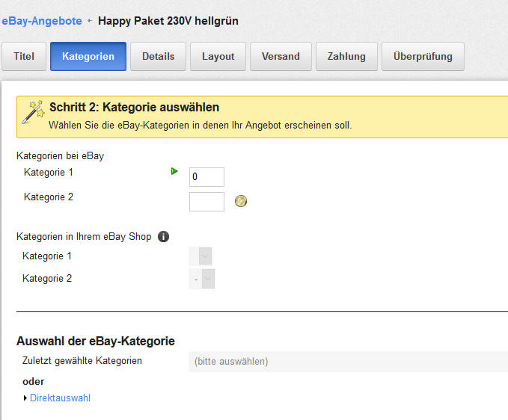Click the Zuletzt gewählte Kategorien label
The height and width of the screenshot is (420, 508).
click(82, 361)
